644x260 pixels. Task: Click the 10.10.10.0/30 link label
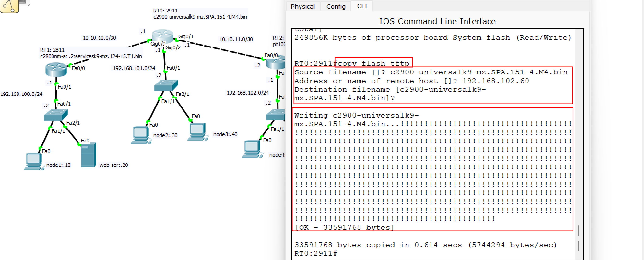point(99,38)
